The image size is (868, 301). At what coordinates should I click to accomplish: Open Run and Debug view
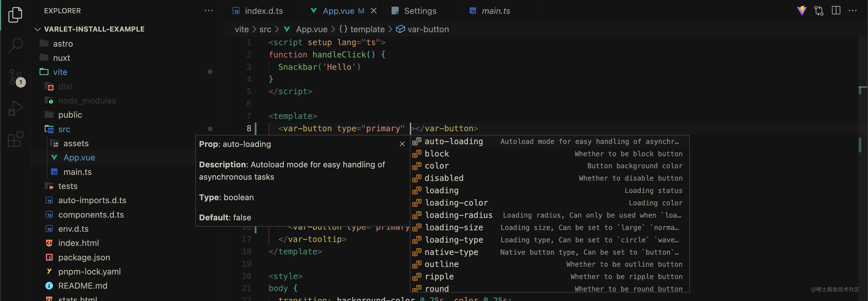click(15, 108)
